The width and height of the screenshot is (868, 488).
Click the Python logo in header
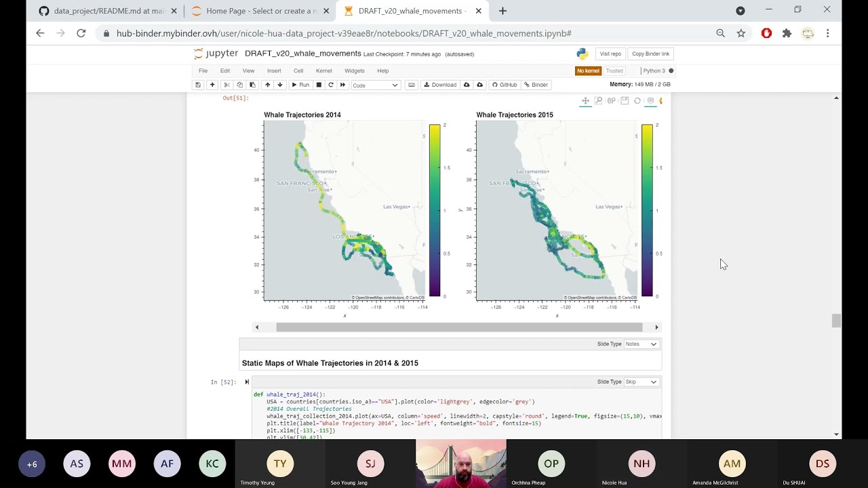point(582,54)
